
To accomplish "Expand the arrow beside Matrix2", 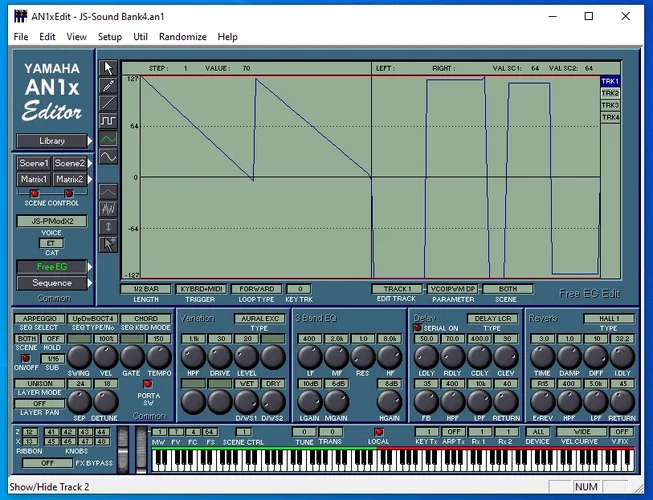I will tap(90, 179).
